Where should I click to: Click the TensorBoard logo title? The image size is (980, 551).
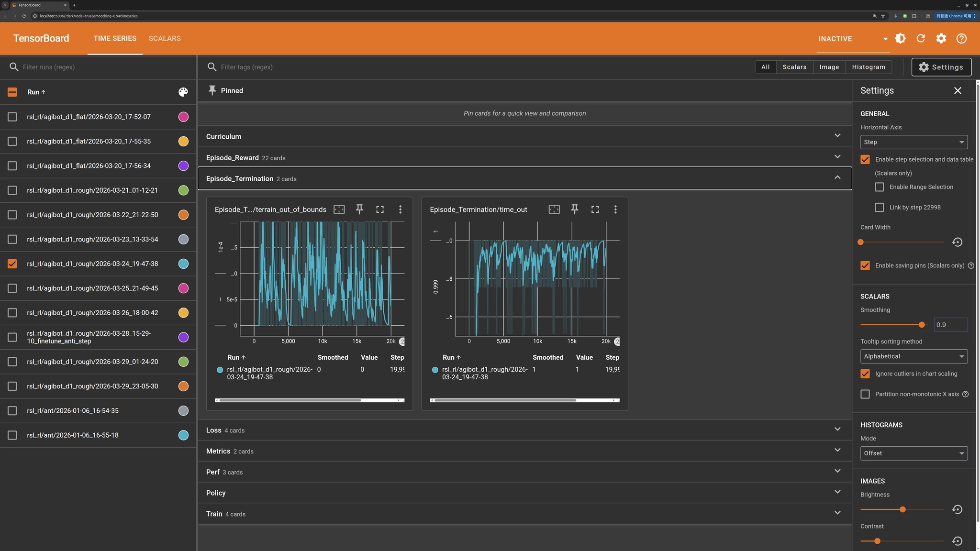41,38
